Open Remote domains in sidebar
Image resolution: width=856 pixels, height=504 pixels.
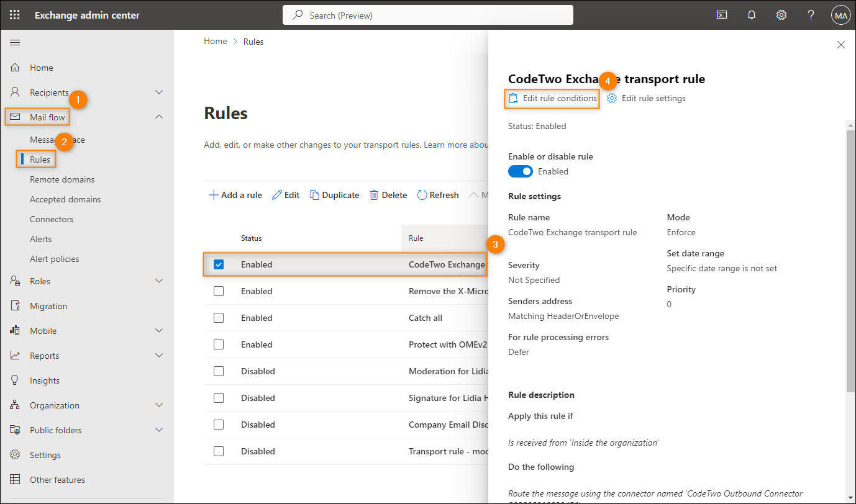coord(62,179)
